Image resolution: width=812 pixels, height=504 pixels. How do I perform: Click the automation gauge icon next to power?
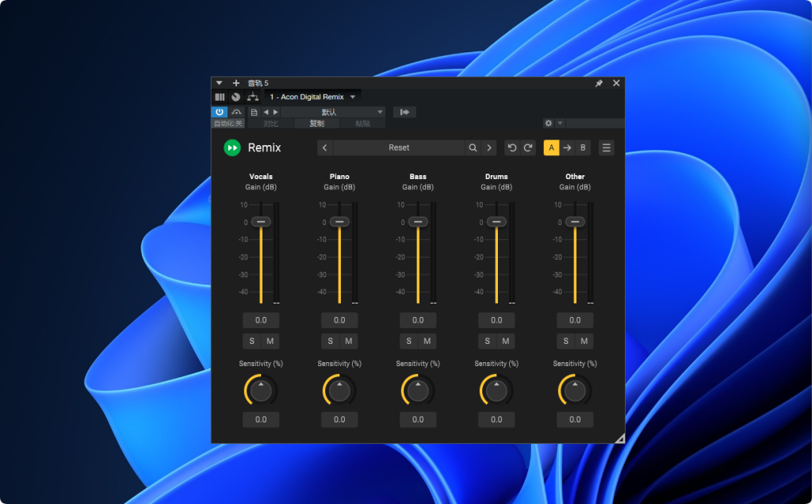[x=236, y=112]
